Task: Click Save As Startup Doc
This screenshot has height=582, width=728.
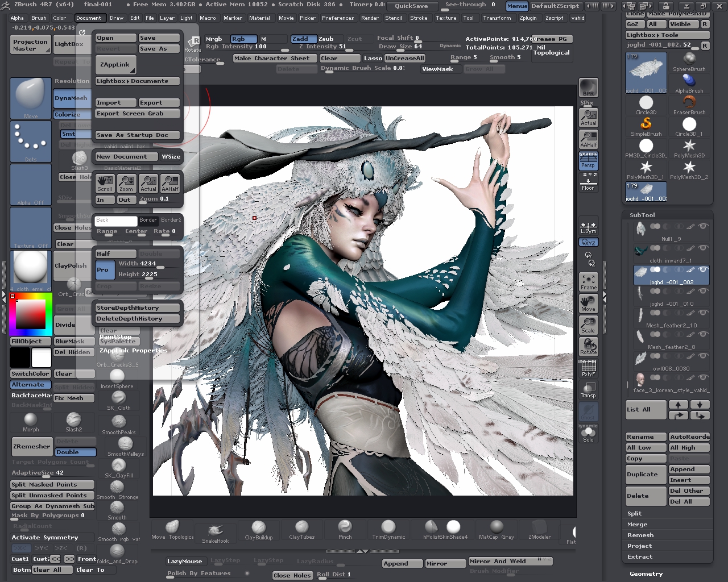Action: coord(138,135)
